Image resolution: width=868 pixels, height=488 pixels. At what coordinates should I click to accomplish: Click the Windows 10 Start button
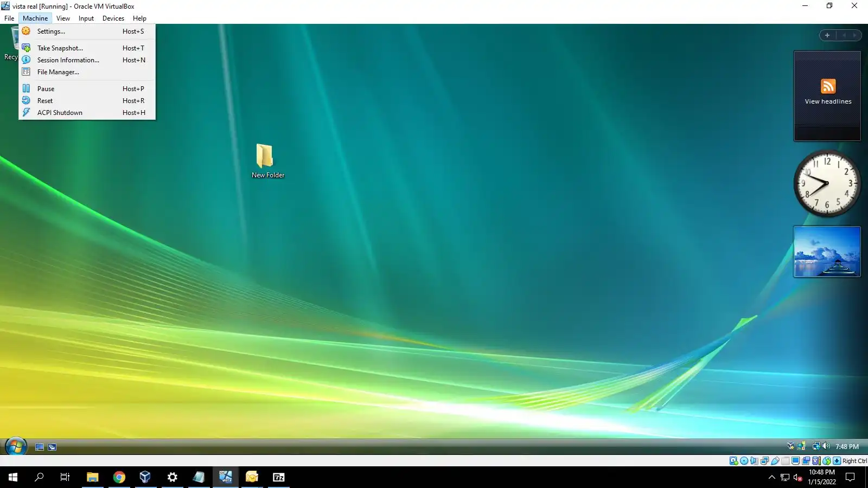click(13, 477)
